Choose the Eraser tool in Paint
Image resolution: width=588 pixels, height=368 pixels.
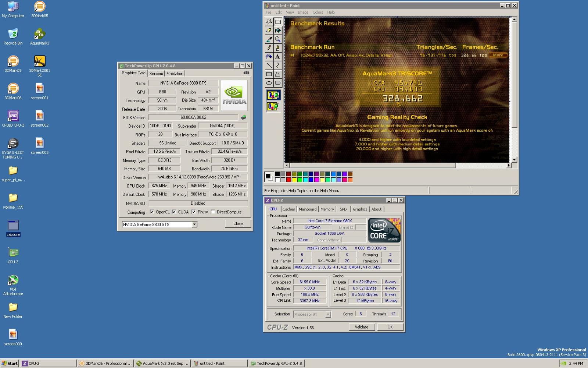(x=269, y=31)
